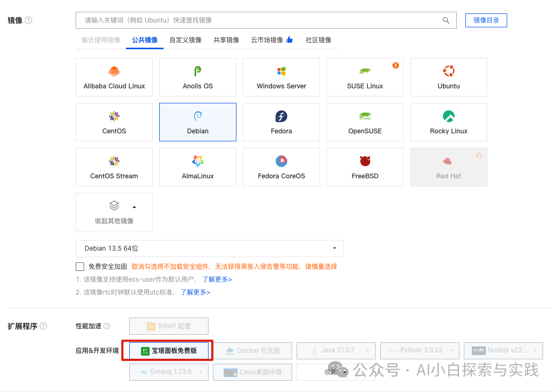Switch to the 云市场镜像 tab

click(272, 40)
